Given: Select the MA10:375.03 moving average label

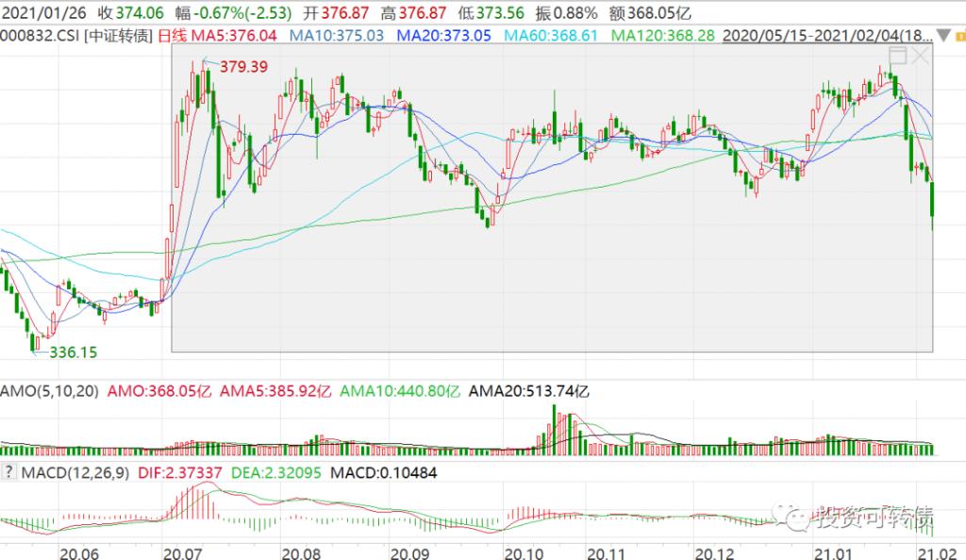Looking at the screenshot, I should 337,36.
